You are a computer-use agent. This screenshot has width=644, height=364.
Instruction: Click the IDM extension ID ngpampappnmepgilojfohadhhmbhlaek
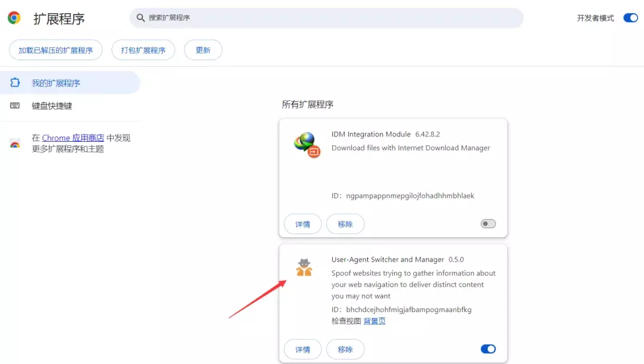(410, 196)
